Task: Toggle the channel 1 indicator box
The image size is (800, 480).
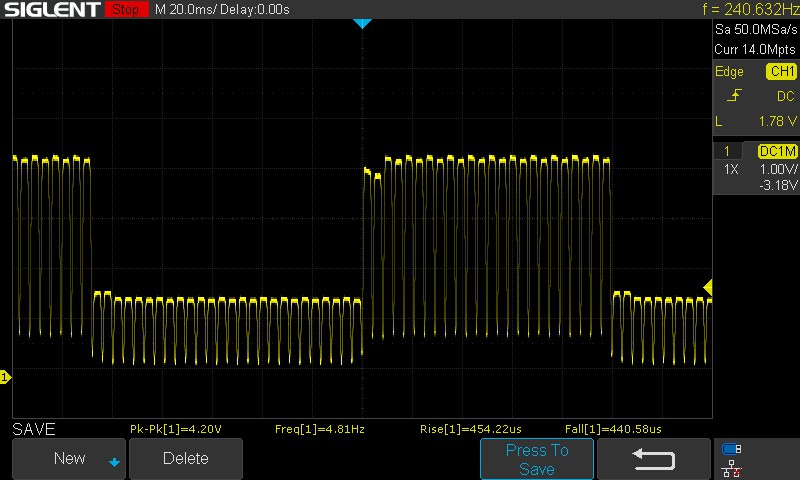Action: tap(727, 151)
